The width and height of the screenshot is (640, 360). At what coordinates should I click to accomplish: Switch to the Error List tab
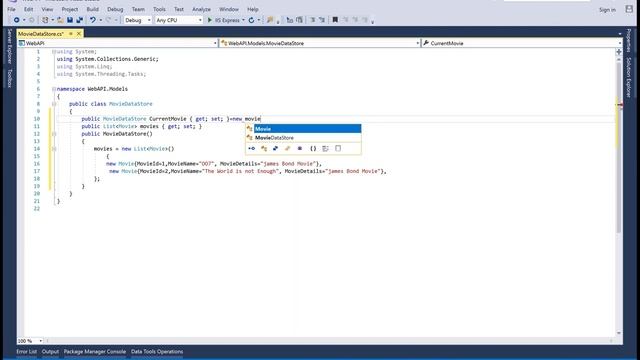click(27, 351)
